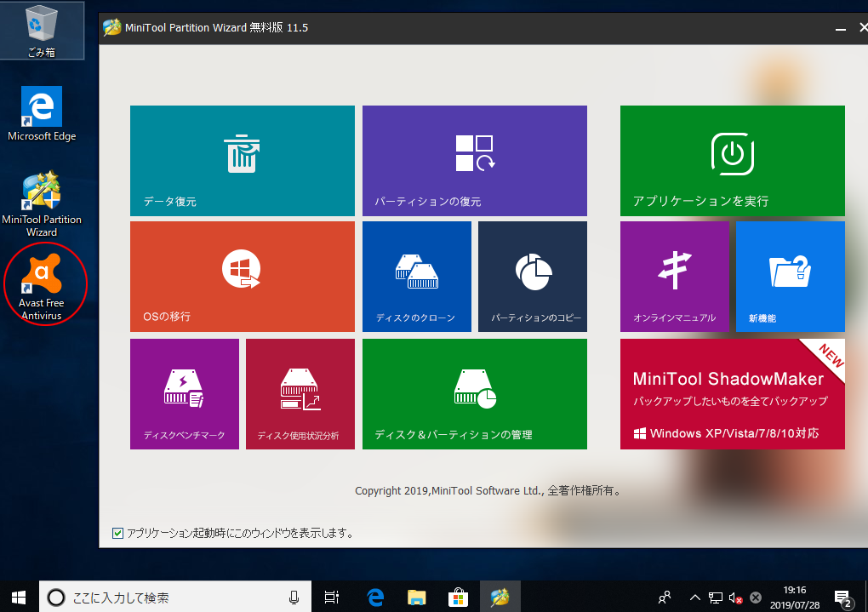This screenshot has height=612, width=868.
Task: Open the パーティションの復元 tile
Action: click(474, 160)
